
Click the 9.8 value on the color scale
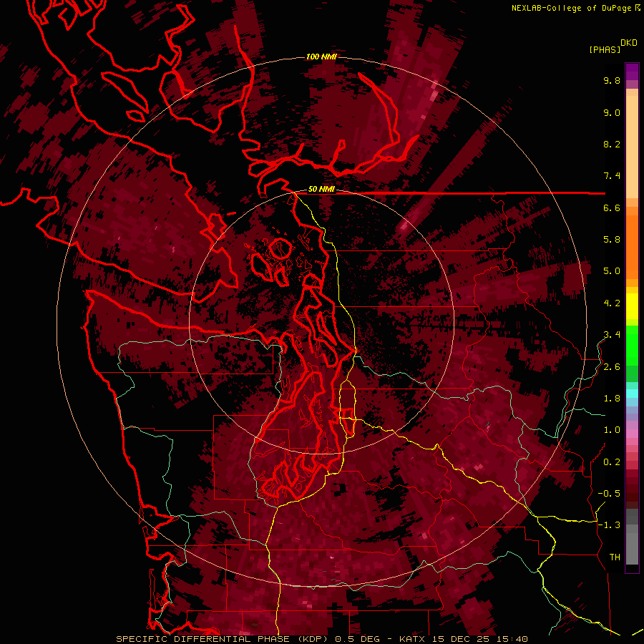pos(612,80)
